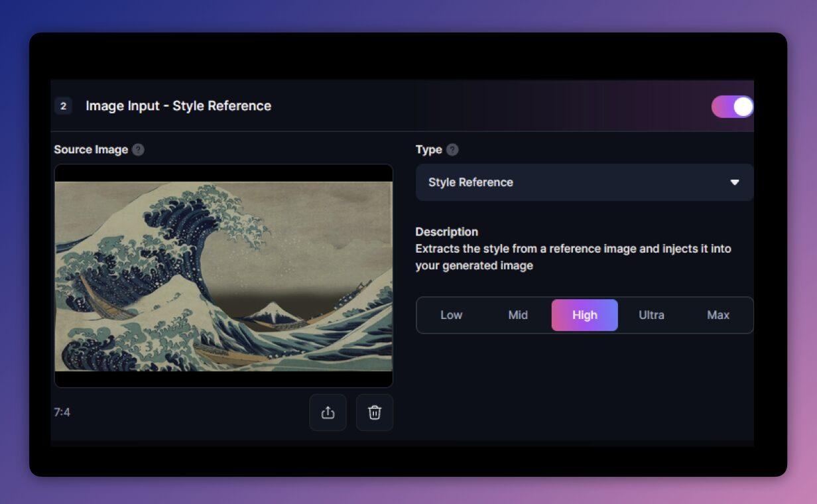This screenshot has height=504, width=817.
Task: Click the Great Wave source image thumbnail
Action: coord(223,275)
